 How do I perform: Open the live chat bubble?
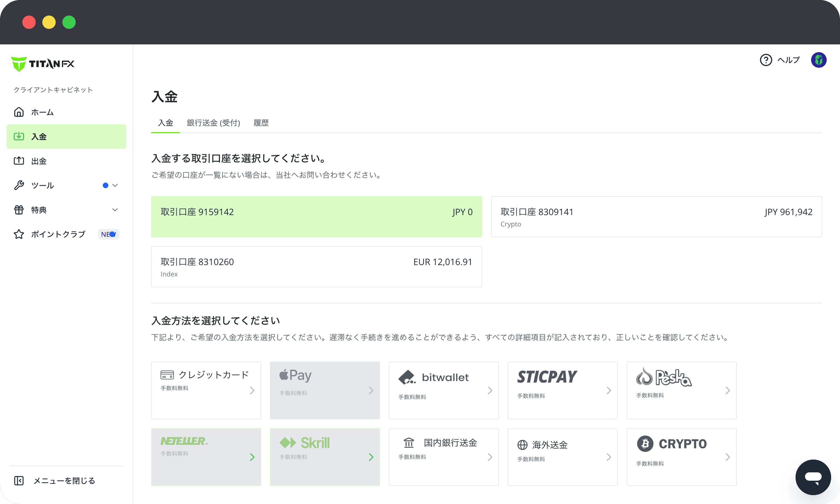(x=813, y=477)
